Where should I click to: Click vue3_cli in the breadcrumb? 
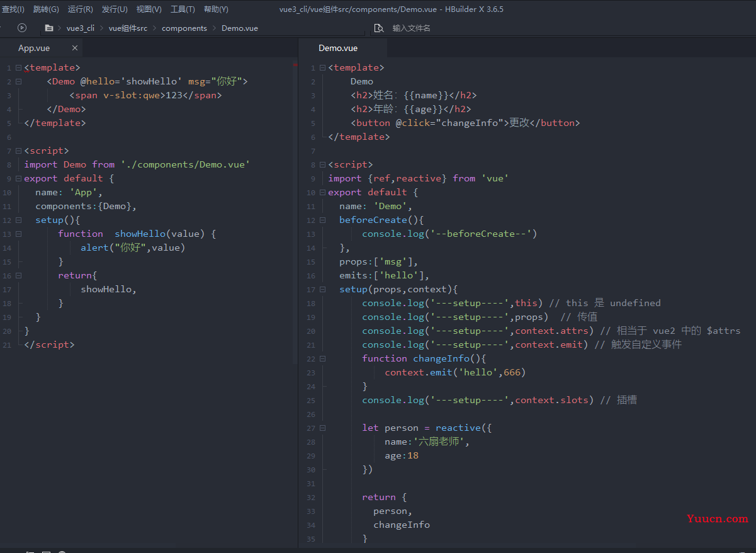(x=80, y=28)
